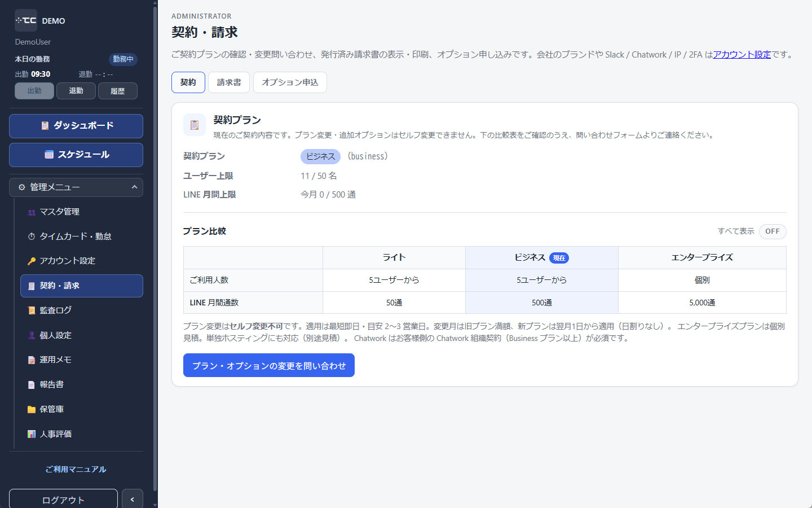Follow the アカウント設定 link in the description
The height and width of the screenshot is (508, 812).
pyautogui.click(x=742, y=54)
